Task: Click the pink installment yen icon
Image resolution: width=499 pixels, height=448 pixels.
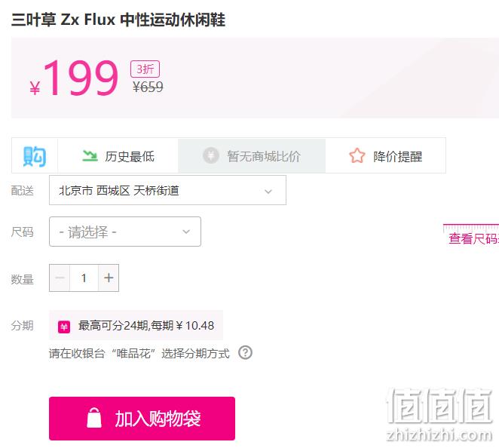Action: tap(64, 327)
